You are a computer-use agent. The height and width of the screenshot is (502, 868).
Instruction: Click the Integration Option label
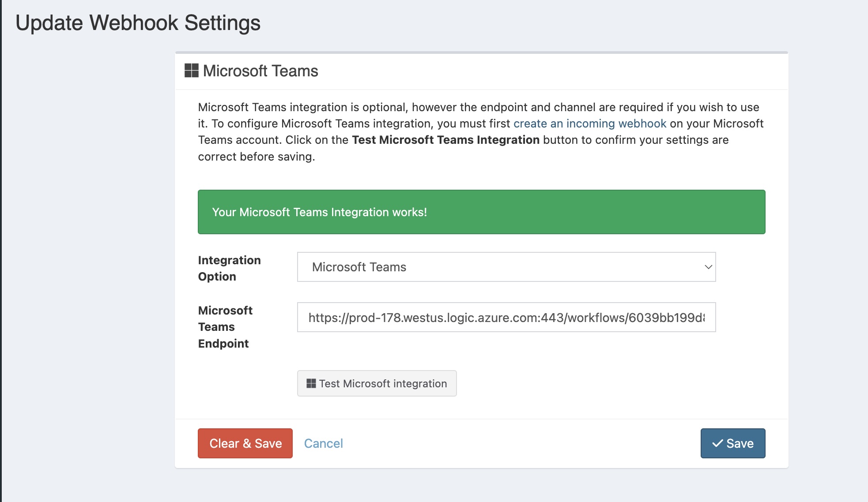229,268
